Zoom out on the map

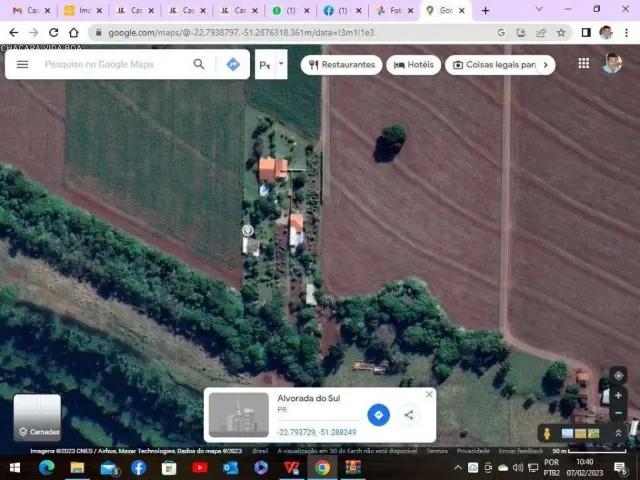[x=618, y=412]
